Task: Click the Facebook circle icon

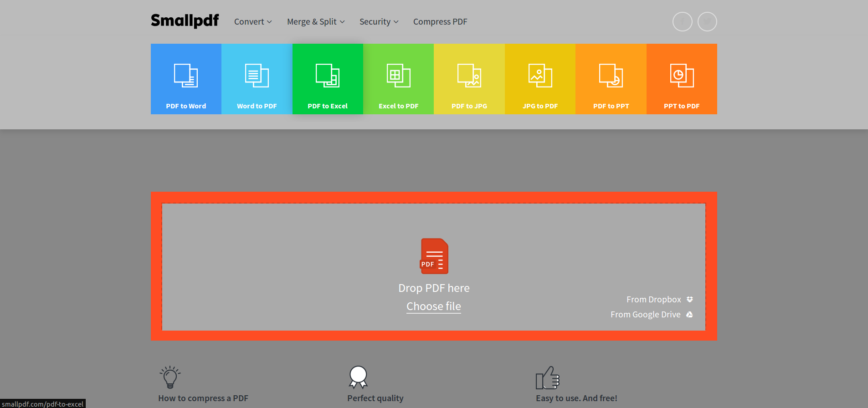Action: tap(683, 21)
